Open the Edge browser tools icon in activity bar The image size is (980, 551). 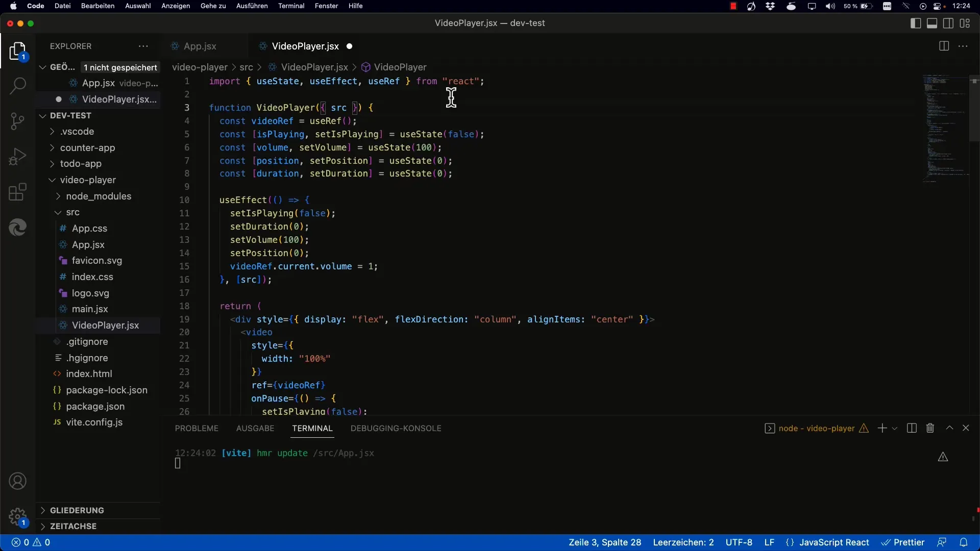(18, 228)
